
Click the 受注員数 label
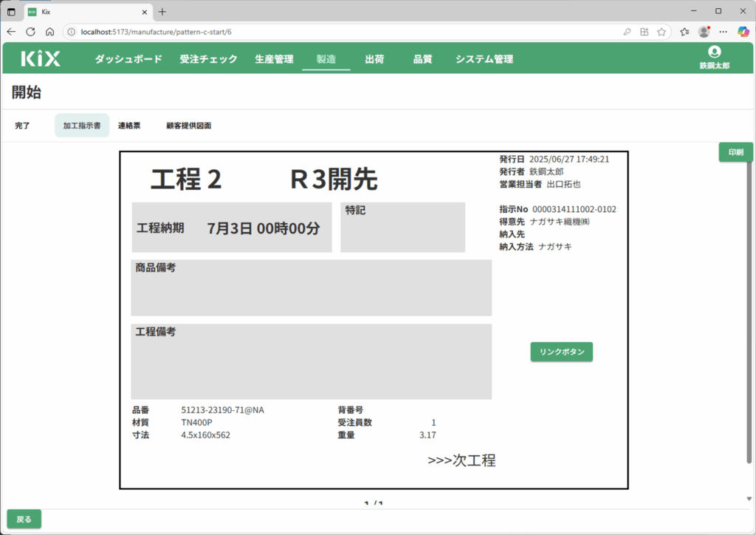[x=355, y=423]
